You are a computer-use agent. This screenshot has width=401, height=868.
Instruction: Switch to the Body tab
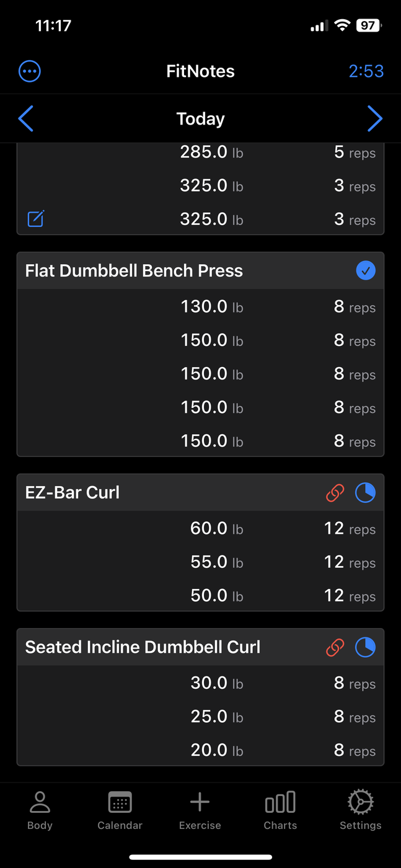pos(40,810)
